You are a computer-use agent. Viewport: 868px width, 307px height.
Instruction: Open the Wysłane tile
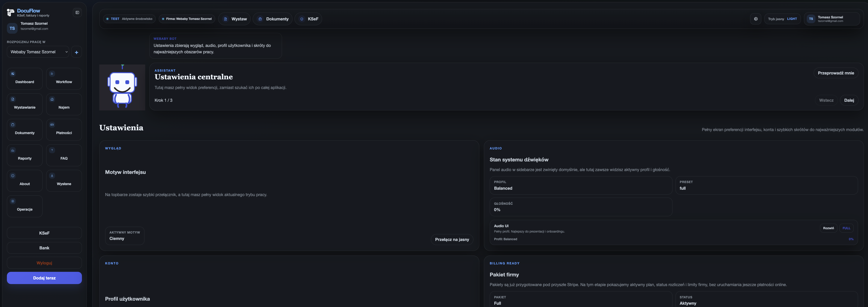coord(64,181)
